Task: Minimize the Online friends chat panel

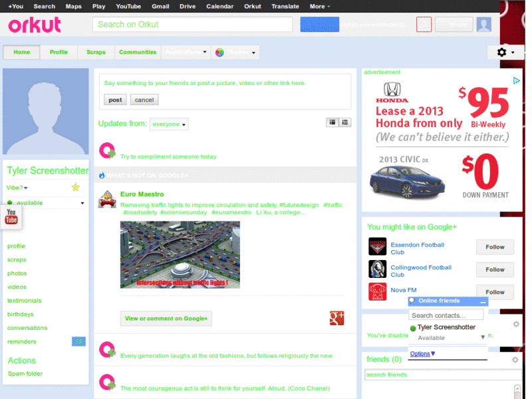Action: pos(483,302)
